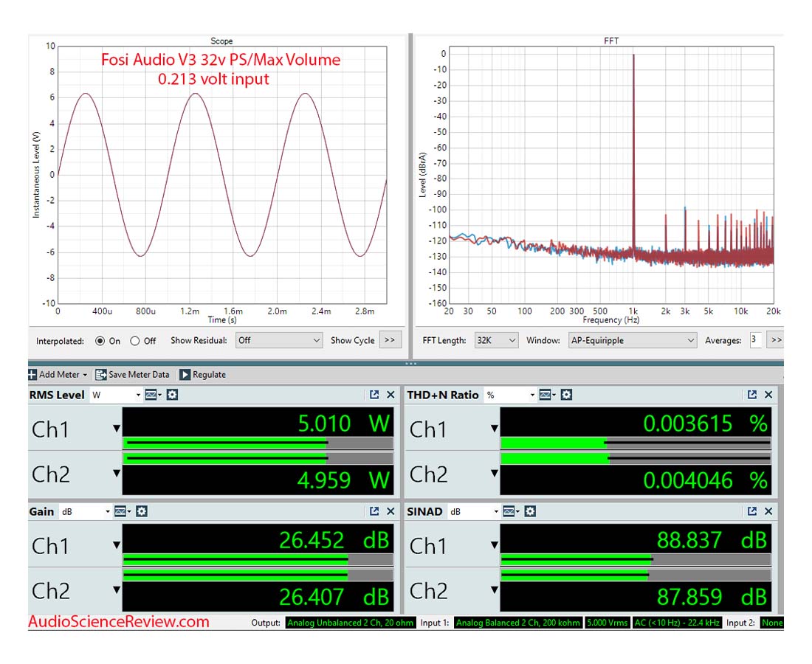
Task: Click FFT Averages input field
Action: tap(755, 340)
